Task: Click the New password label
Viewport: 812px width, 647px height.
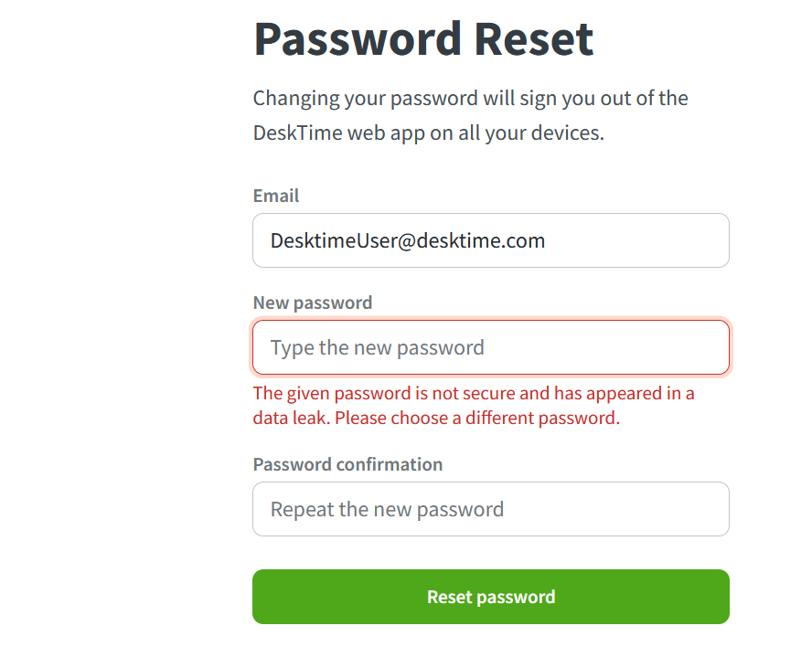Action: (313, 302)
